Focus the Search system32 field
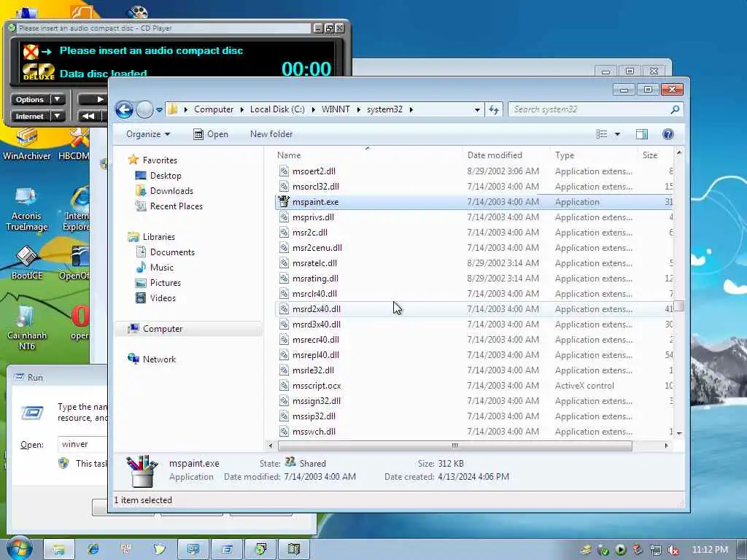 (x=595, y=109)
